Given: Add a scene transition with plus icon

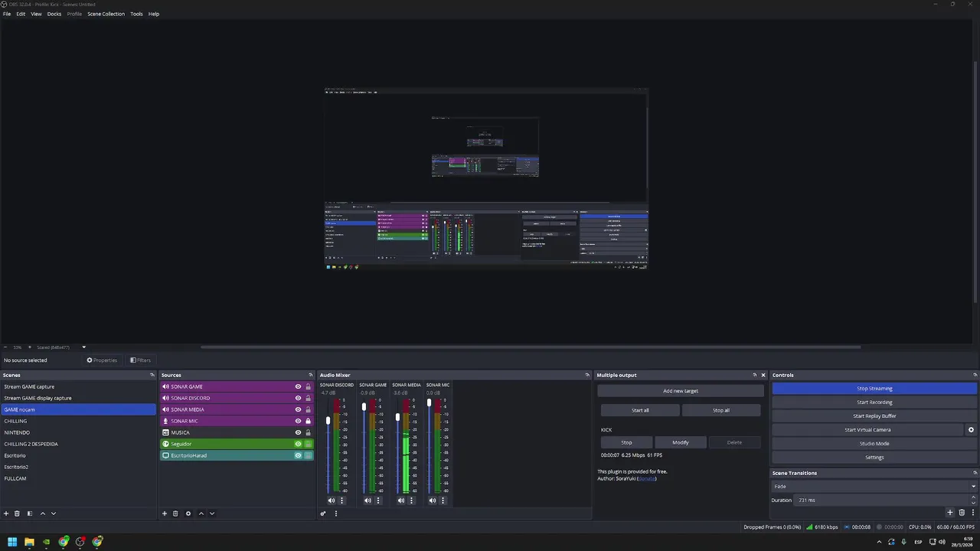Looking at the screenshot, I should click(x=950, y=513).
